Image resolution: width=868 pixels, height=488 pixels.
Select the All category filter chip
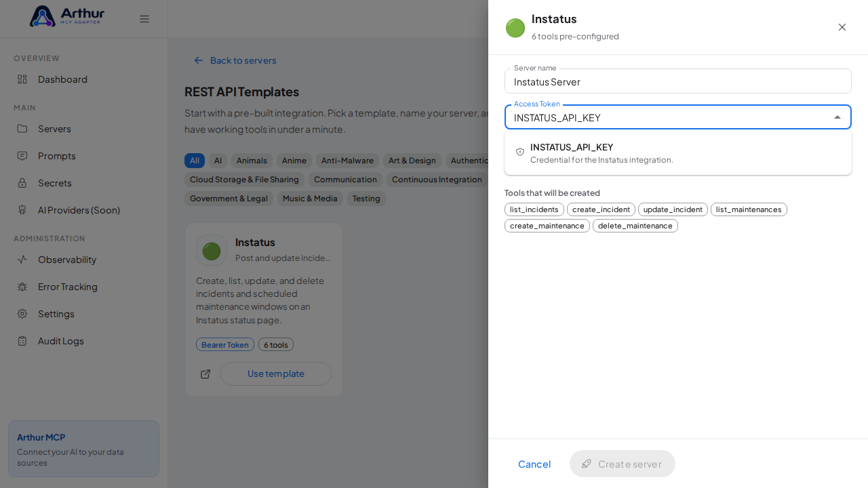(x=195, y=161)
